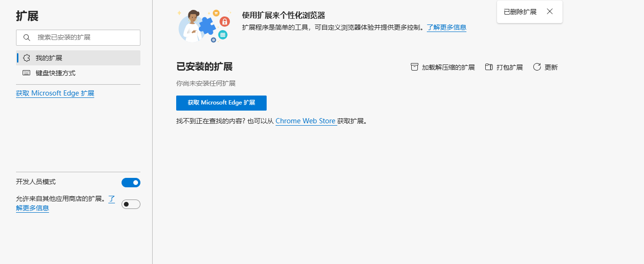
Task: Click the extensions illustration image
Action: point(204,25)
